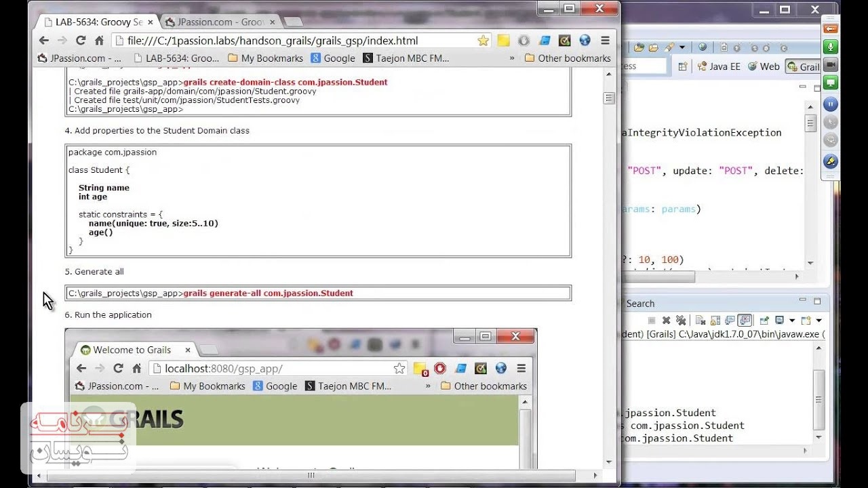
Task: Click the blue pause recording button
Action: pos(830,104)
